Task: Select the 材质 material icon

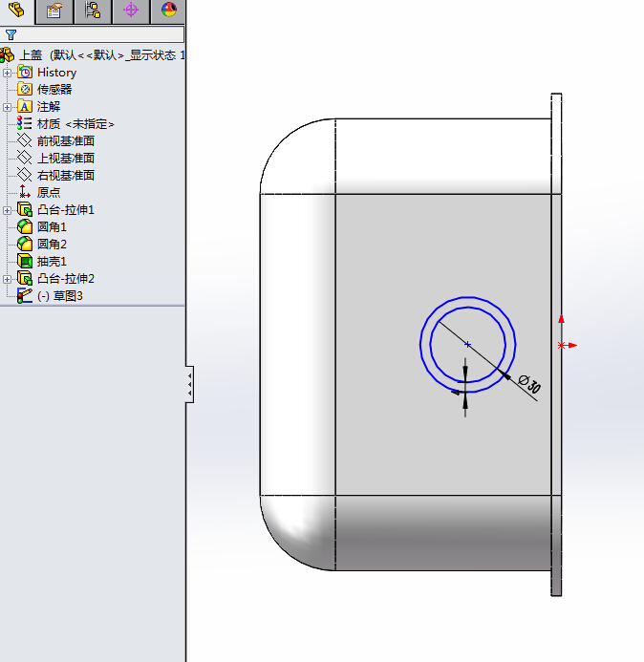Action: [25, 123]
